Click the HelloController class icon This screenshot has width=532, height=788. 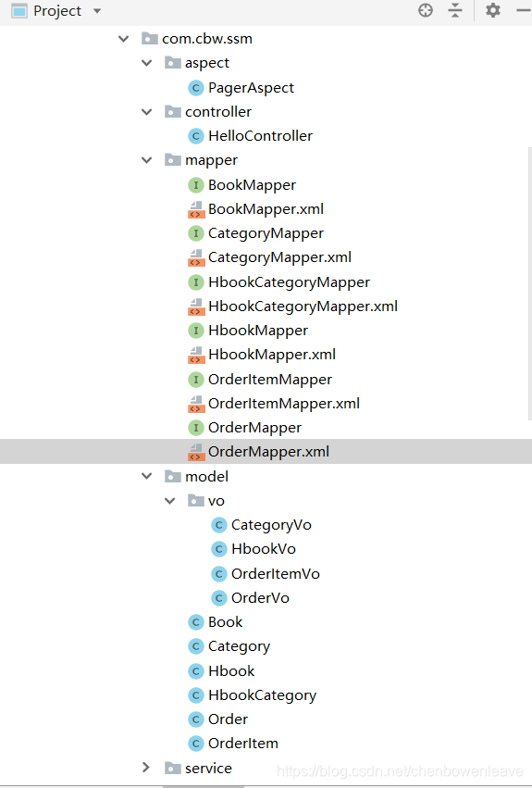(x=195, y=136)
